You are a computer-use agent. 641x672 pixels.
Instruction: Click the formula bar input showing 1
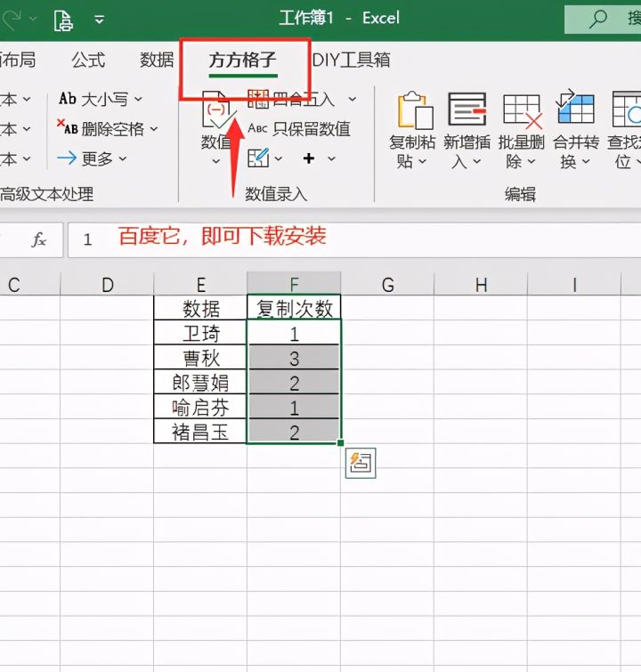coord(354,239)
